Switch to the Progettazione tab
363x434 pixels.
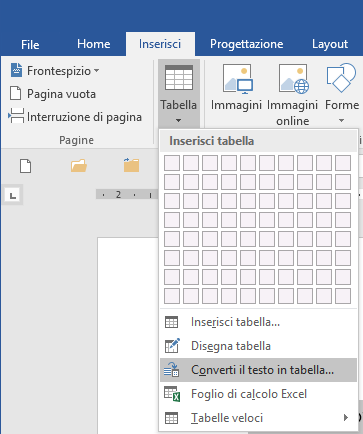coord(246,44)
